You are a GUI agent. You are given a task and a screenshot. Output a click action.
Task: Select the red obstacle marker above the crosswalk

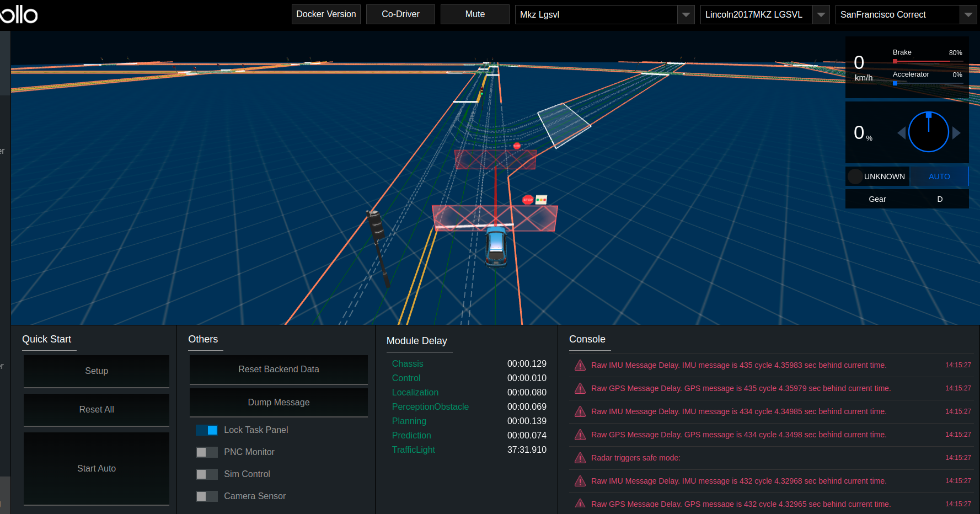pos(517,146)
